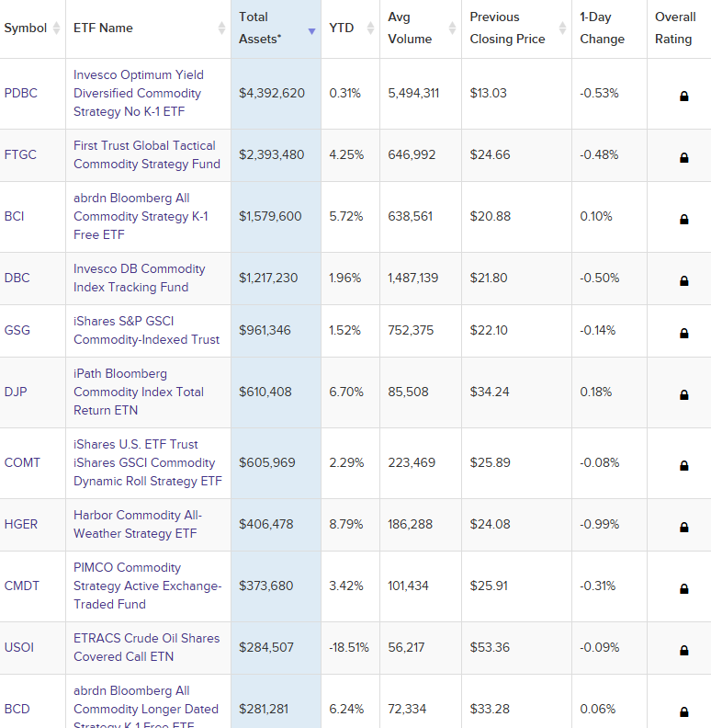Select YTD value 5.72%
Viewport: 711px width, 728px height.
346,216
